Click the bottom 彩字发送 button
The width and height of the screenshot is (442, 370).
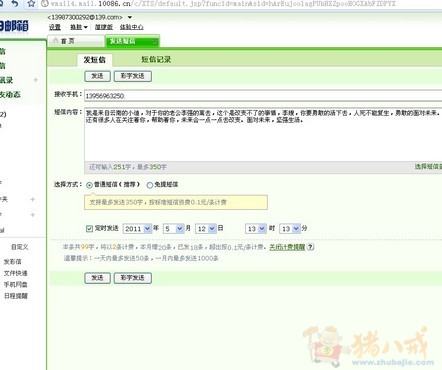pyautogui.click(x=133, y=278)
